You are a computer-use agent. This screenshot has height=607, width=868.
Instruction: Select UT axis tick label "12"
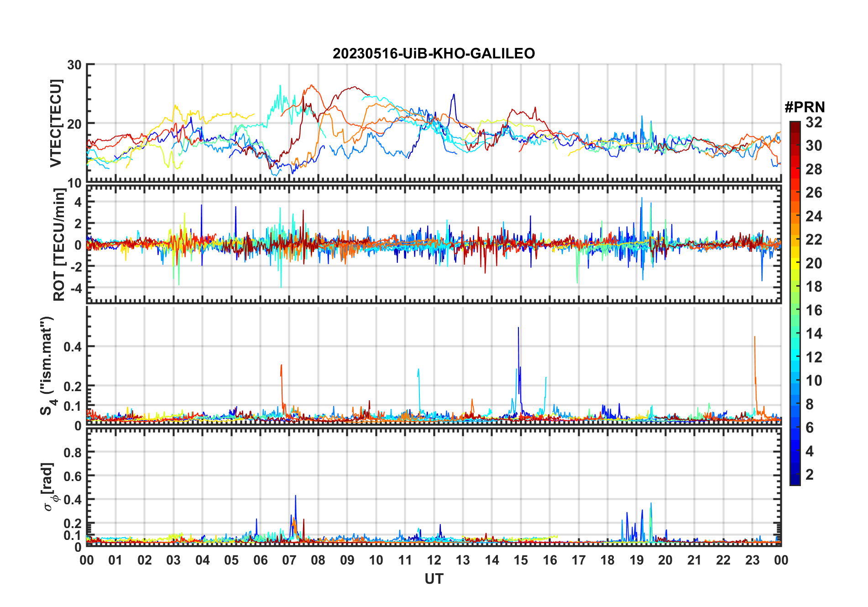click(434, 560)
